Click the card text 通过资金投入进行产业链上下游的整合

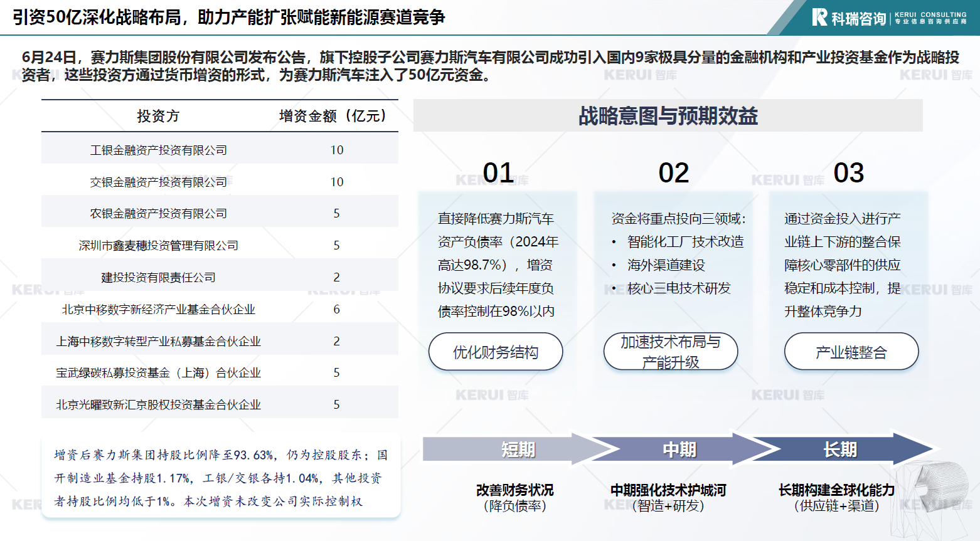[843, 265]
